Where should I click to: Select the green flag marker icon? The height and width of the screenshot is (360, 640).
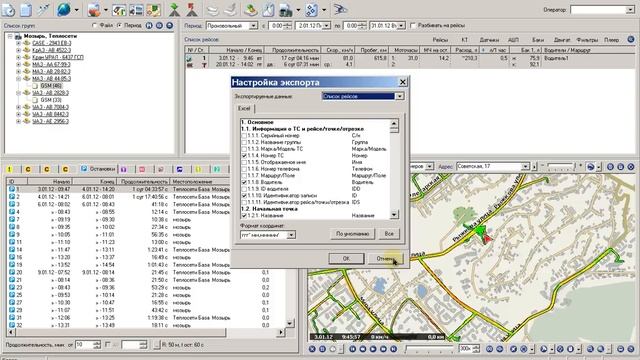[174, 9]
